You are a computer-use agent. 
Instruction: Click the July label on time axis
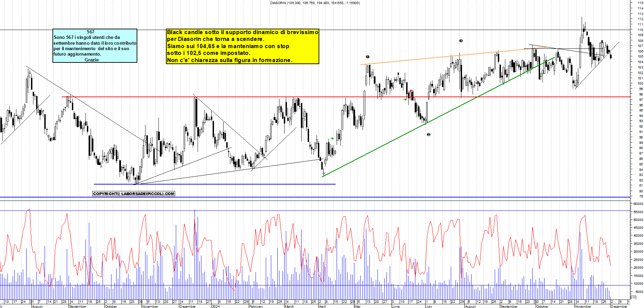tap(429, 306)
